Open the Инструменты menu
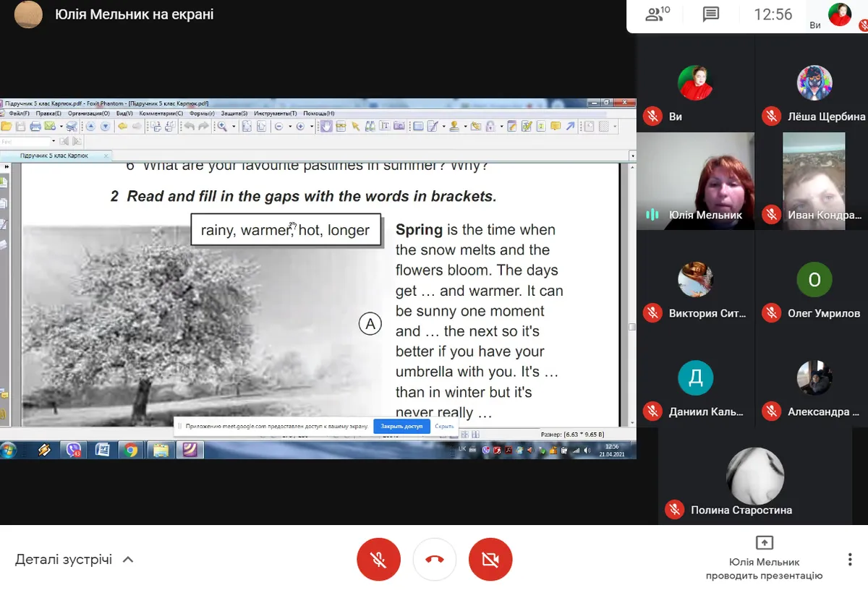 click(276, 114)
